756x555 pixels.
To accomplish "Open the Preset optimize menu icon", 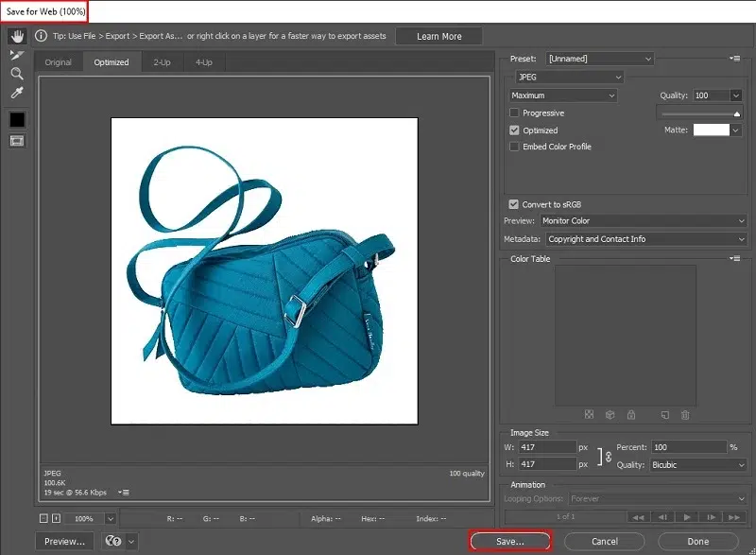I will 735,59.
